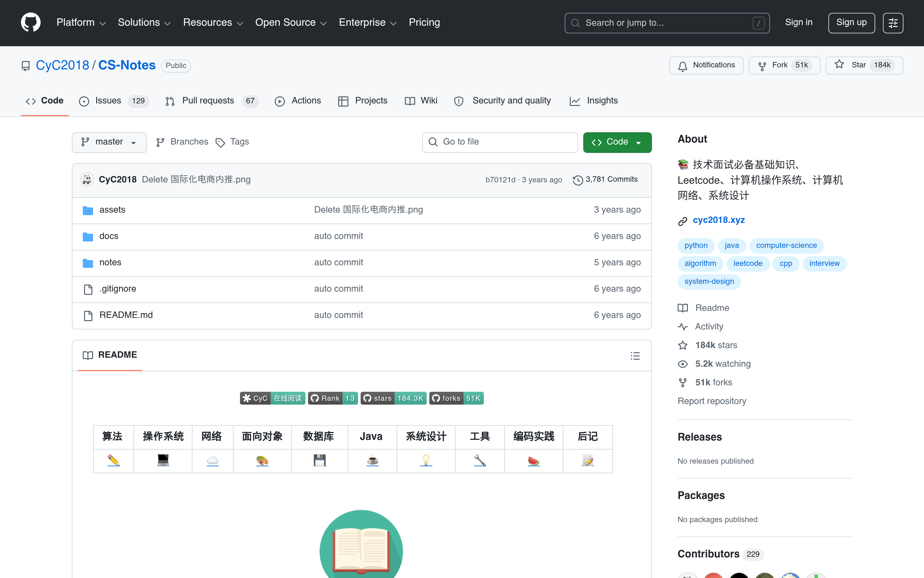Open the cyc2018.xyz website link

click(719, 220)
